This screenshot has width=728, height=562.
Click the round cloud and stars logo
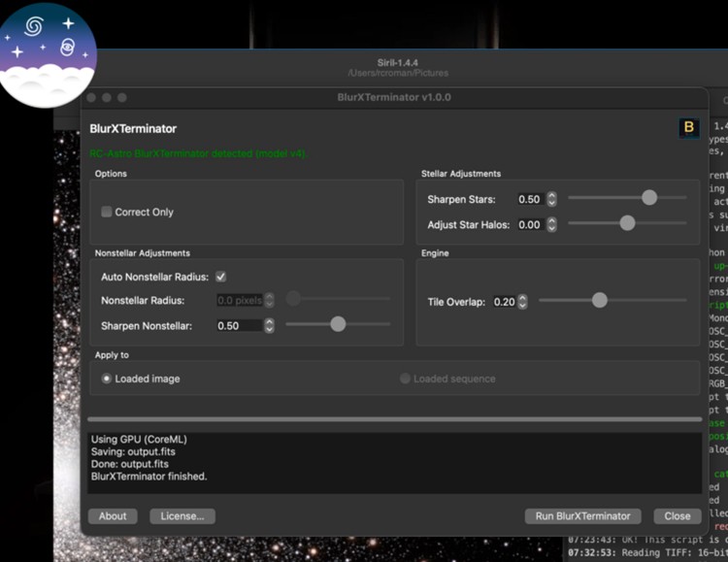coord(48,54)
